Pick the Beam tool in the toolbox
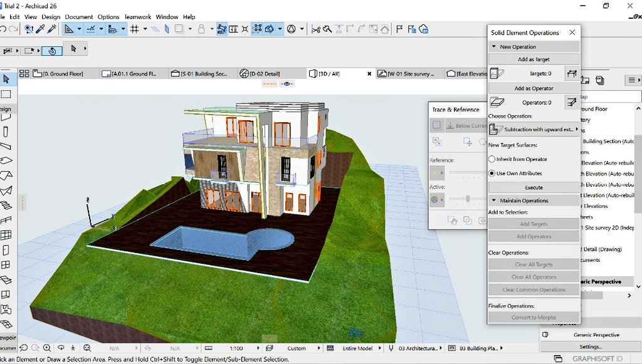 coord(6,147)
